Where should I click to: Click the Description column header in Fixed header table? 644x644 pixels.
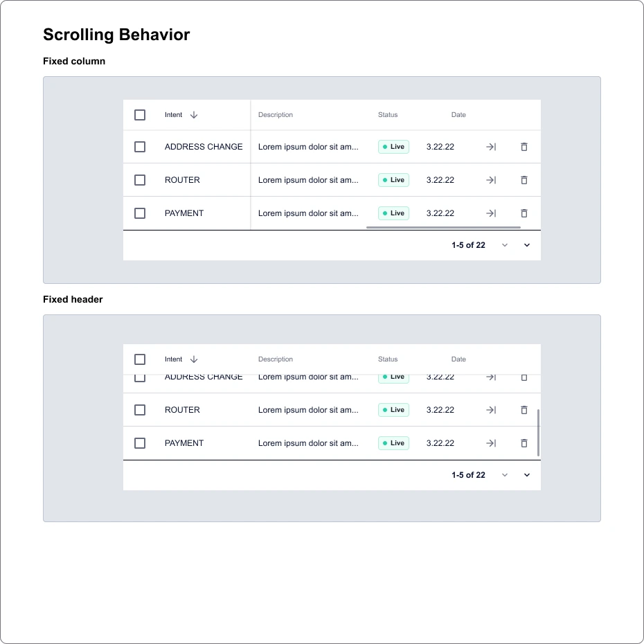[276, 359]
